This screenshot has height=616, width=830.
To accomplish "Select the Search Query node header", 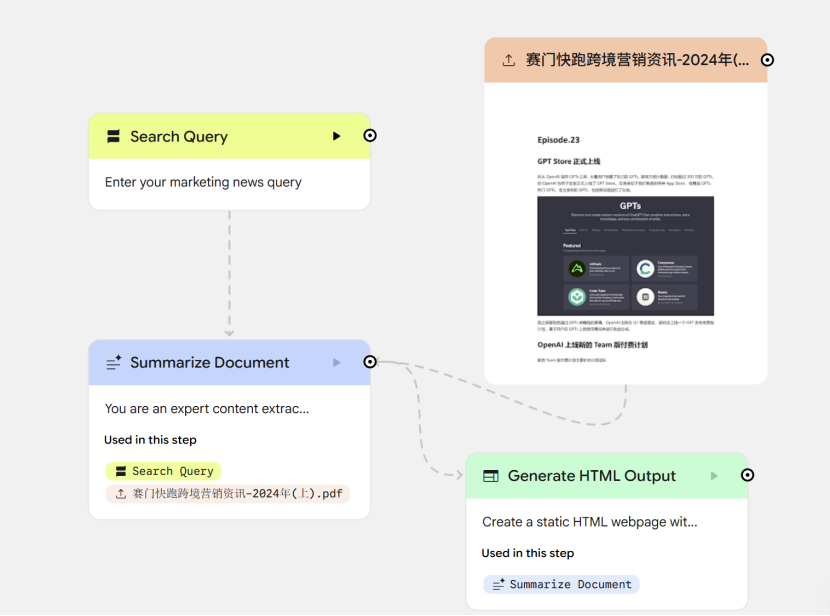I will click(x=229, y=136).
